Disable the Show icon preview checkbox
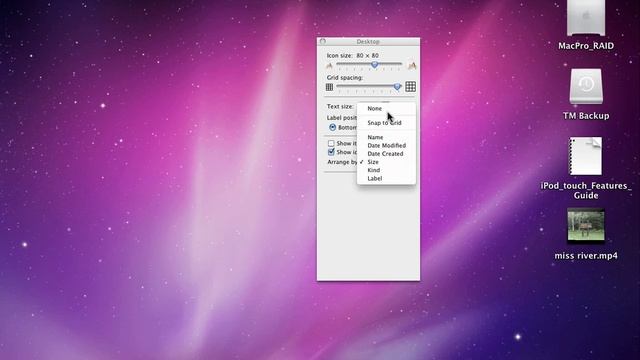 [331, 152]
